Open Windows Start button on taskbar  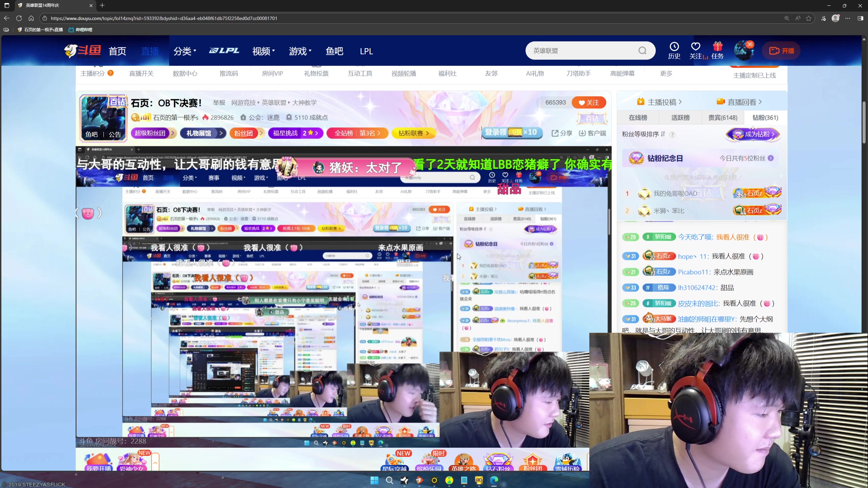[374, 480]
